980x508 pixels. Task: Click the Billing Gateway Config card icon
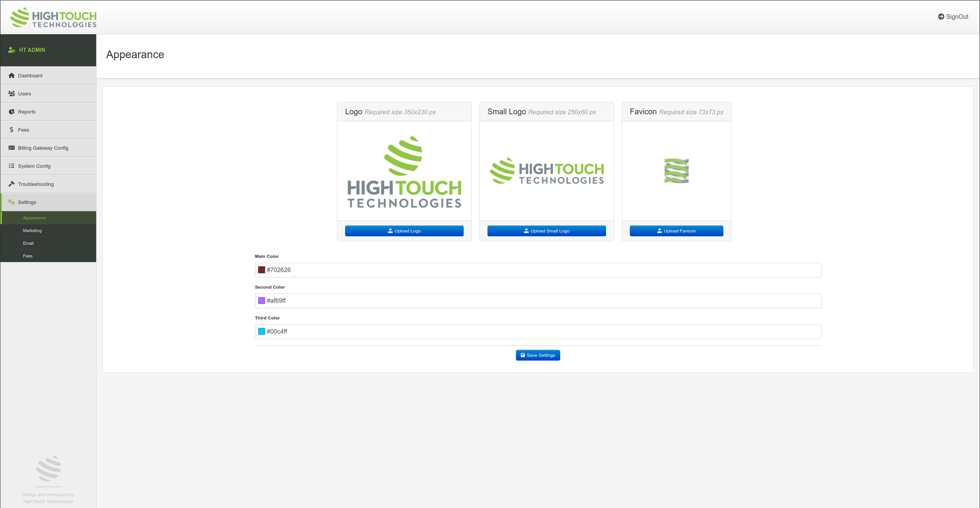pos(12,148)
